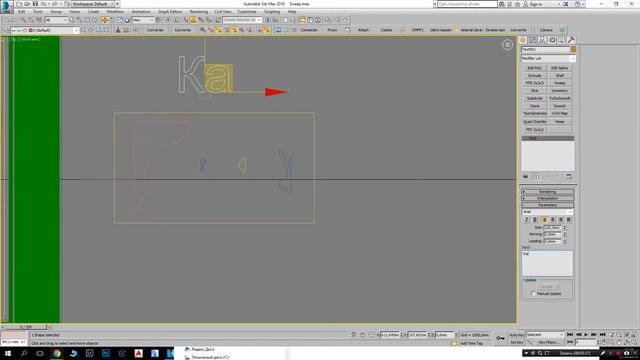Screen dimensions: 640x360
Task: Open the Edit menu
Action: coord(22,12)
